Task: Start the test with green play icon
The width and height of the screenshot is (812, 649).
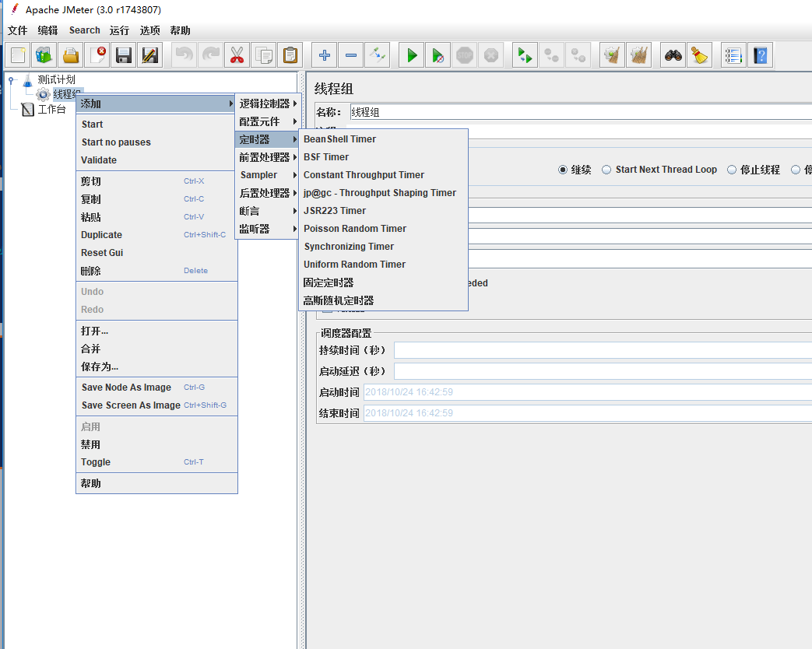Action: tap(412, 54)
